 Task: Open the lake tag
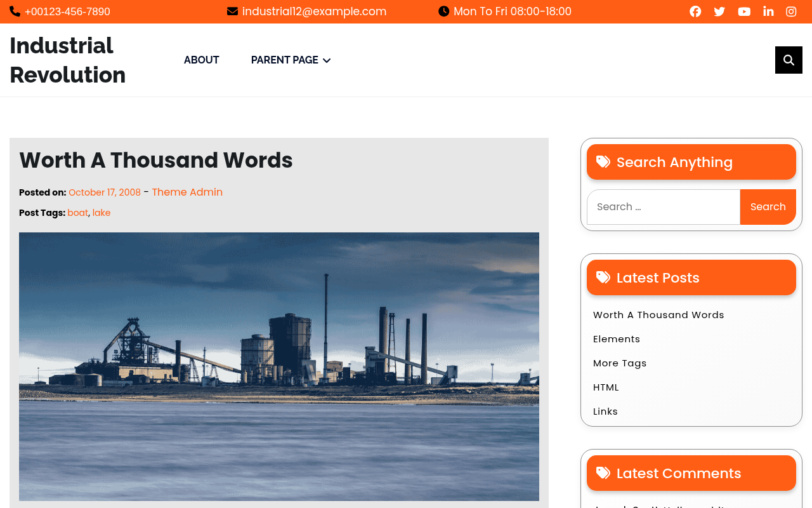101,213
